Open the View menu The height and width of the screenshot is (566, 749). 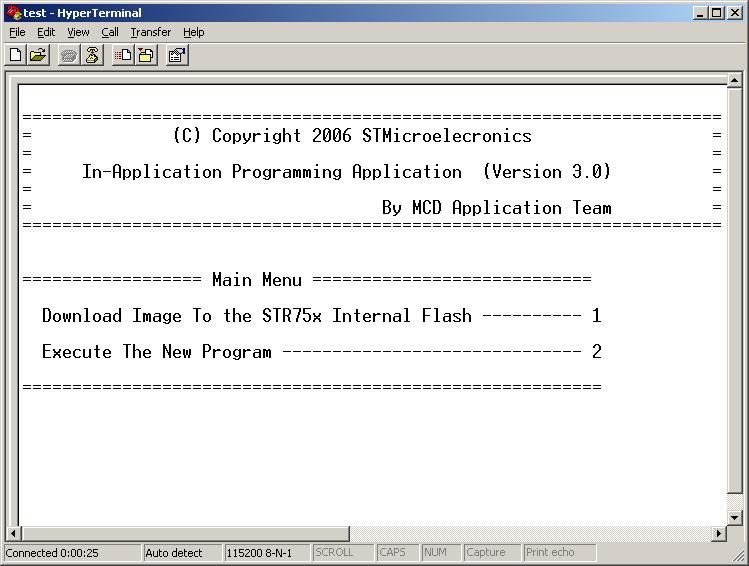pyautogui.click(x=78, y=32)
